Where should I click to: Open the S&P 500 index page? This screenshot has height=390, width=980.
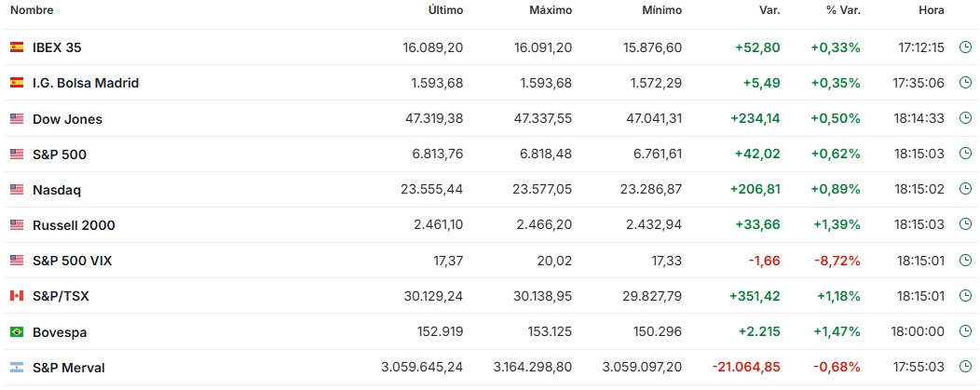tap(59, 155)
